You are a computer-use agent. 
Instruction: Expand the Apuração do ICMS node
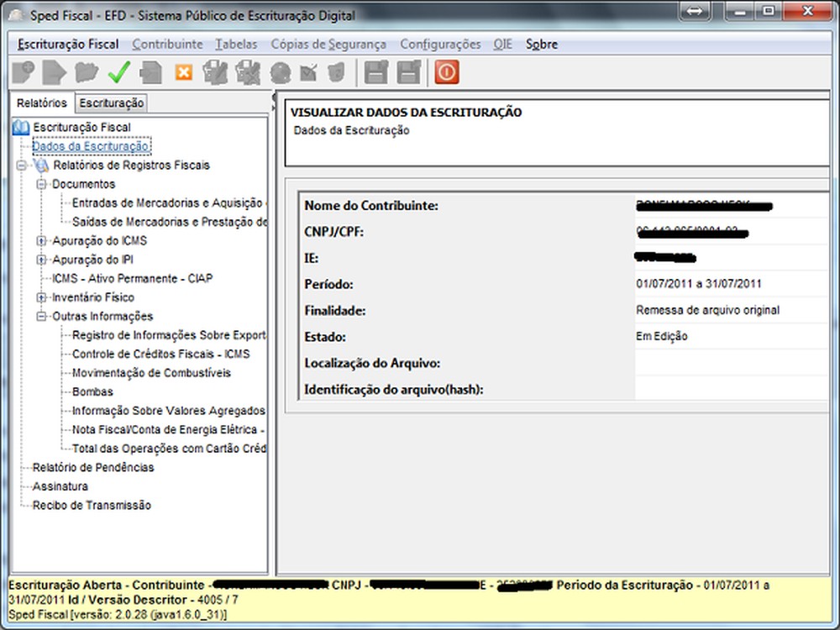click(x=41, y=241)
